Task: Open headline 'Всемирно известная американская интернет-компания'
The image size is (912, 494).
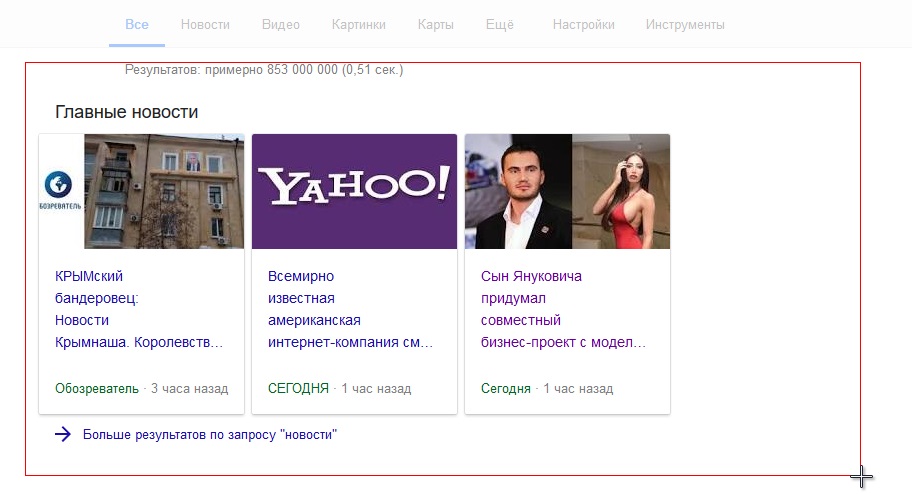Action: [350, 309]
